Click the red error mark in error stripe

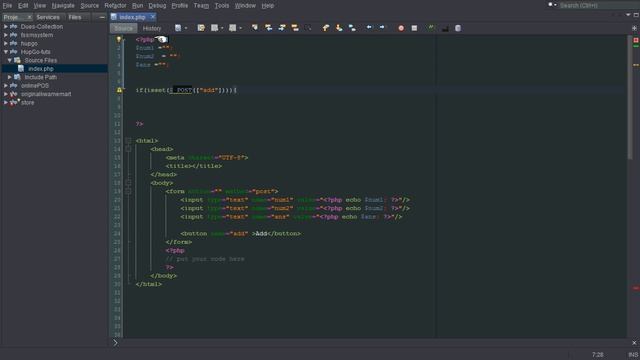coord(636,288)
